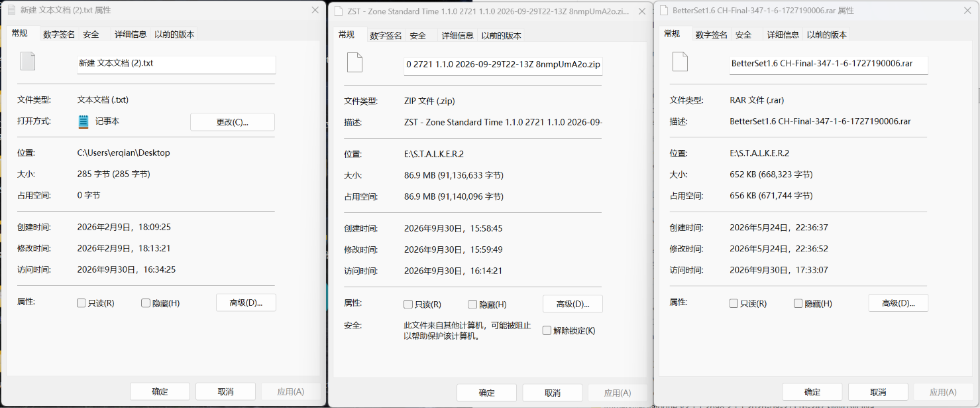The image size is (980, 408).
Task: Click the title bar file icon of the txt window
Action: click(11, 11)
